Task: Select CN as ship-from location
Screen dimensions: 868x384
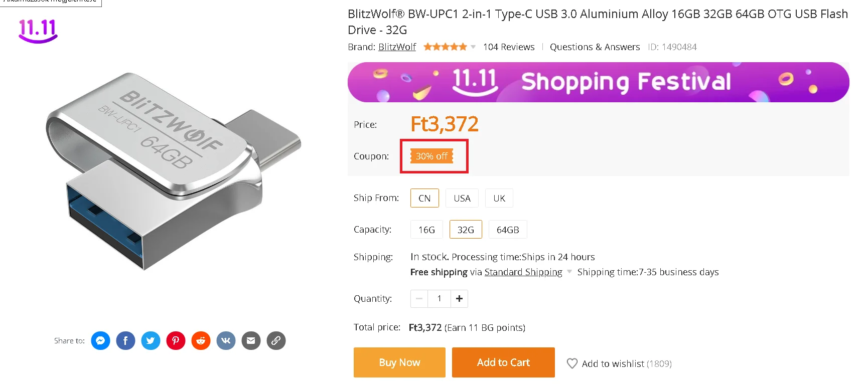Action: (424, 198)
